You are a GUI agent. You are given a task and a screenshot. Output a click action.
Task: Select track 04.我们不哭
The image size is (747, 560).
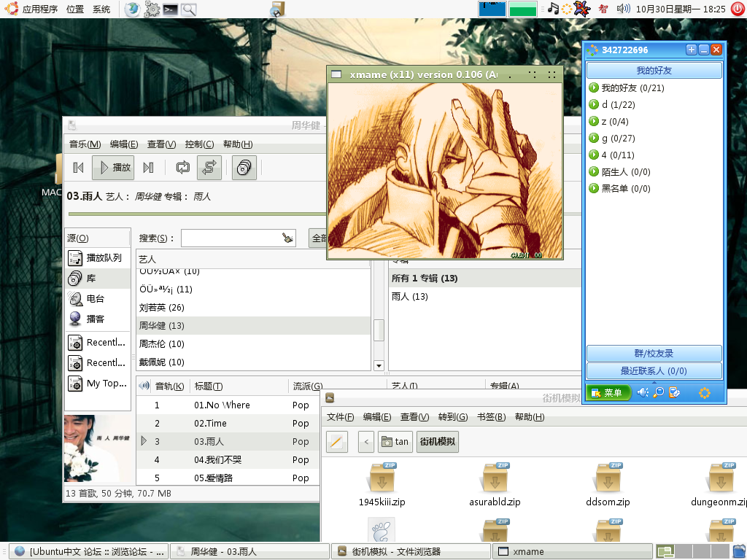[x=228, y=460]
